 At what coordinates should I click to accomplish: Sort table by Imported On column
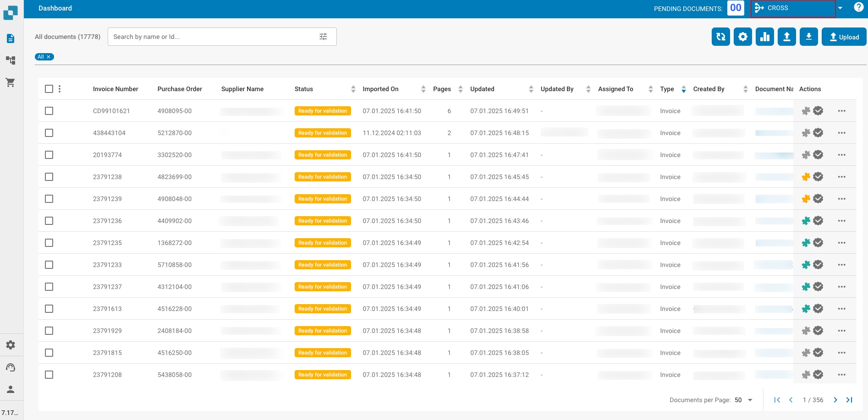pyautogui.click(x=423, y=89)
